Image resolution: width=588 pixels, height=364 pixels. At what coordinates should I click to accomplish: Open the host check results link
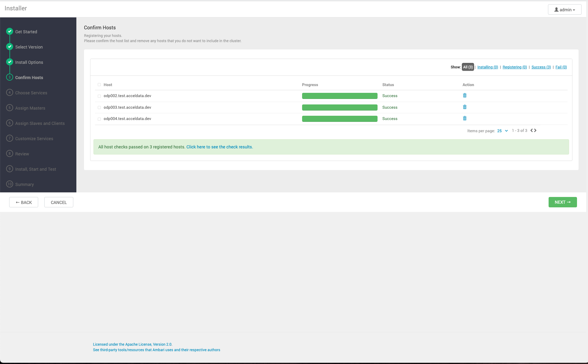click(x=220, y=147)
